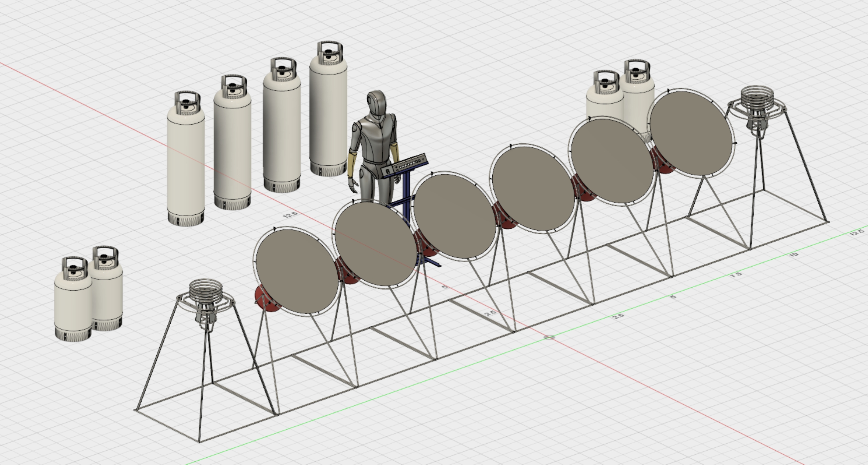Pick the tall gas cylinder nearest the mannequin
The image size is (868, 465).
pyautogui.click(x=328, y=109)
